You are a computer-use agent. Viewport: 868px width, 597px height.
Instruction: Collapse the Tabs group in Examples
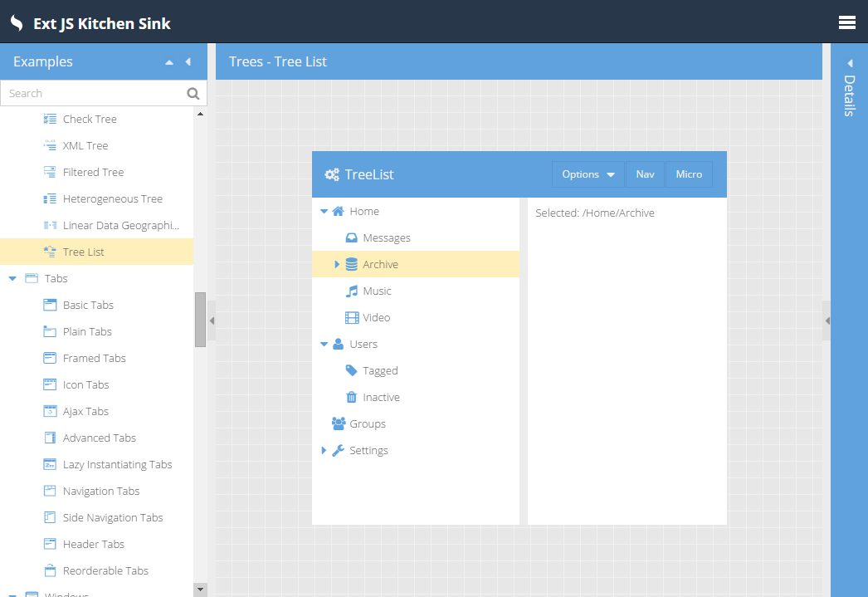coord(12,279)
